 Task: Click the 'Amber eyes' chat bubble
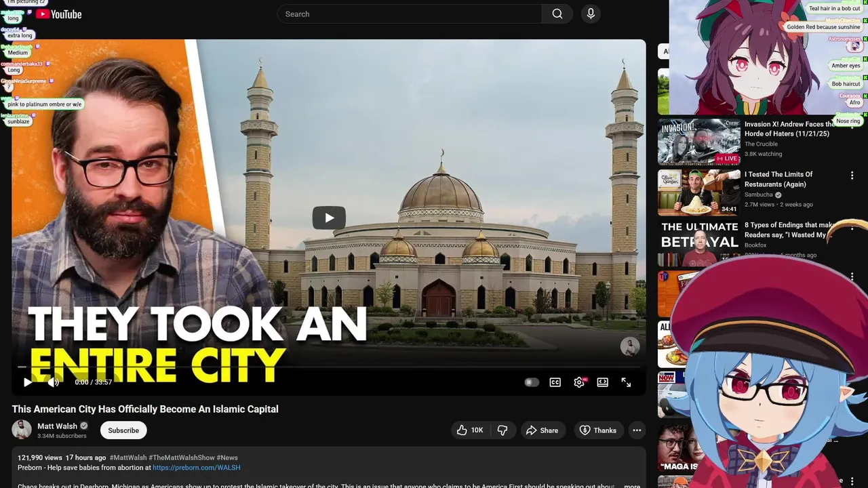click(846, 66)
